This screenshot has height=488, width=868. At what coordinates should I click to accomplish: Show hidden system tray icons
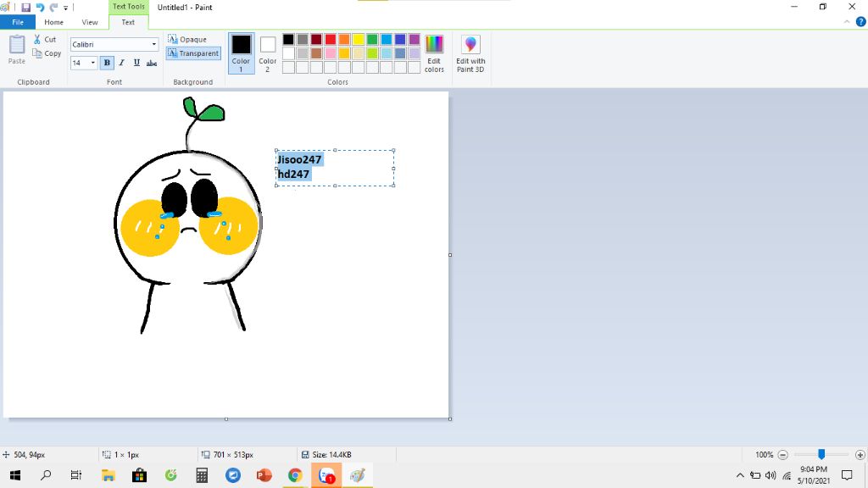coord(740,475)
